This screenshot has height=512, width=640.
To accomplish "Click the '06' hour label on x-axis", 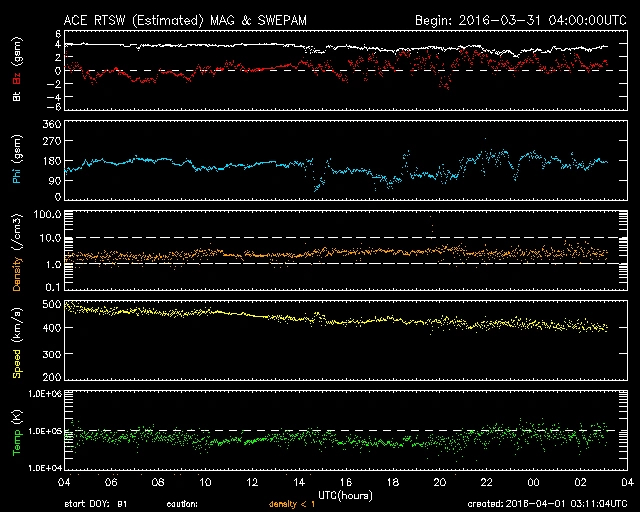I will pyautogui.click(x=111, y=483).
